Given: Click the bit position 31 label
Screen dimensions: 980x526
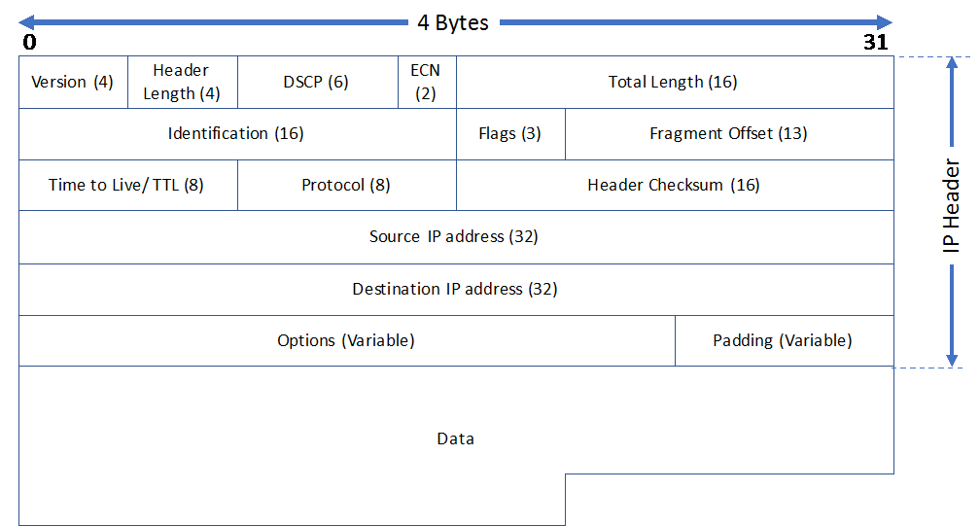Looking at the screenshot, I should (x=875, y=43).
